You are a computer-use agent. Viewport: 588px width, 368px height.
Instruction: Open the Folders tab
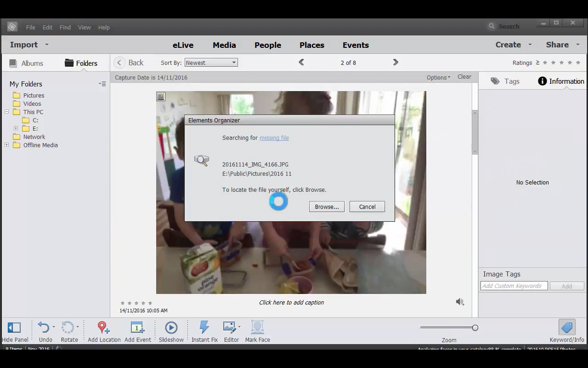[x=81, y=63]
